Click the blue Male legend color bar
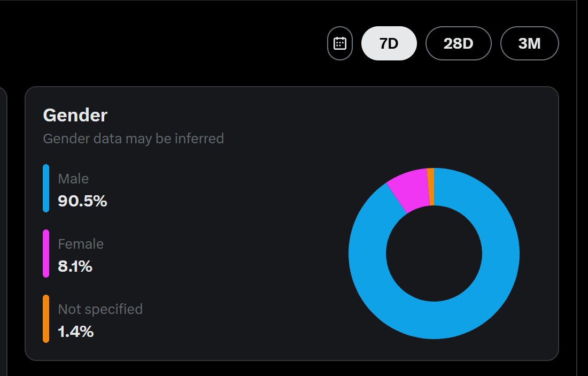 point(46,188)
